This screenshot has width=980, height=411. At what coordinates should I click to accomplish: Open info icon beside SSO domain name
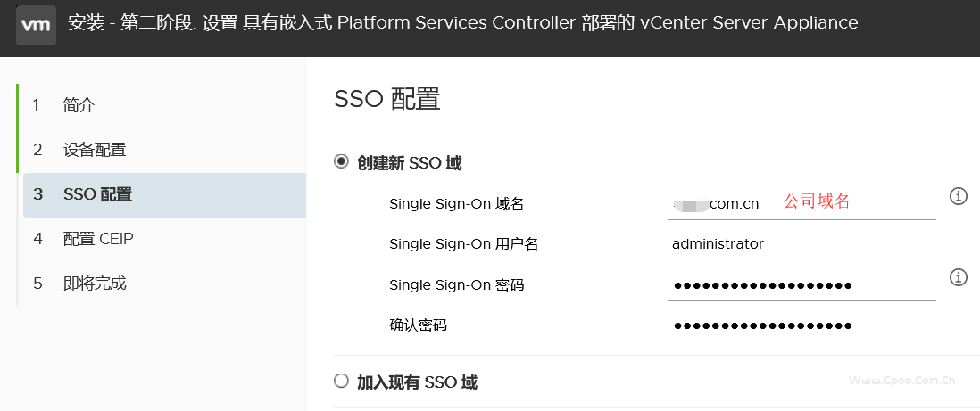tap(958, 196)
